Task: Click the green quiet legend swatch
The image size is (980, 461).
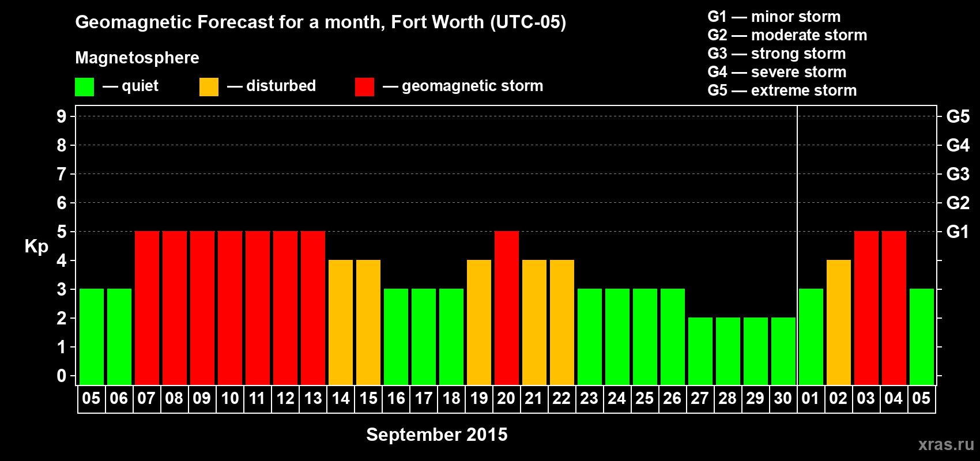Action: pyautogui.click(x=84, y=87)
